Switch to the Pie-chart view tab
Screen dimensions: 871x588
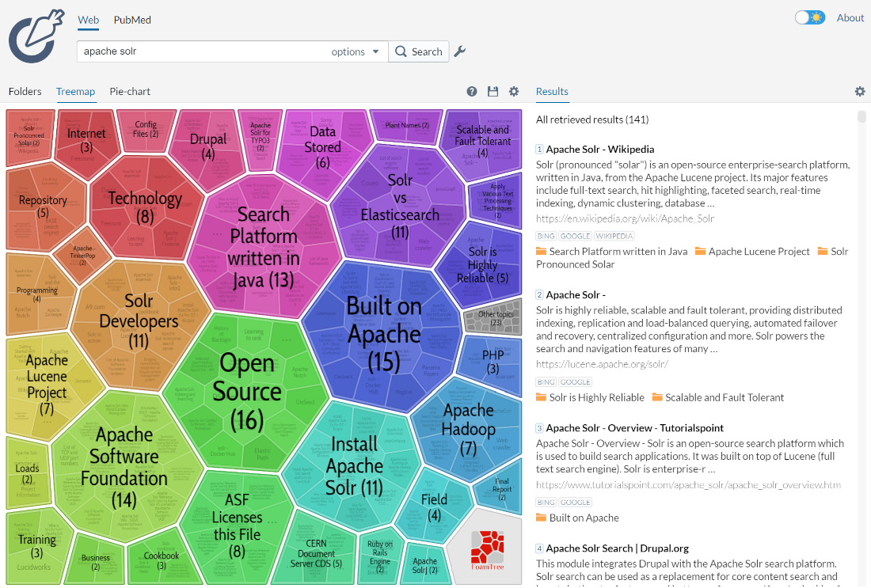click(x=130, y=92)
